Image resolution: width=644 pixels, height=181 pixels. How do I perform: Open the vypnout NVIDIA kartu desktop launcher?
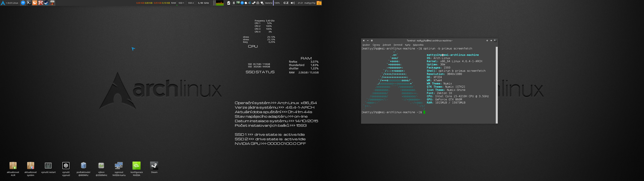coord(119,169)
